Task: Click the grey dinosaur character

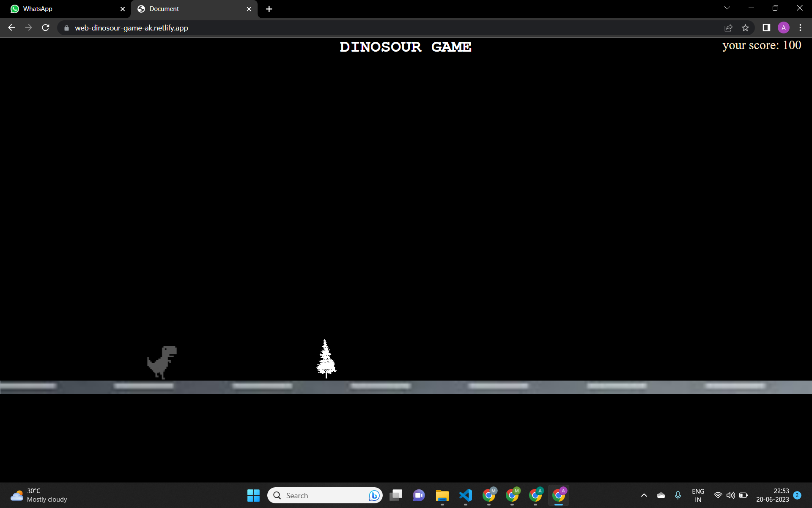Action: click(162, 362)
